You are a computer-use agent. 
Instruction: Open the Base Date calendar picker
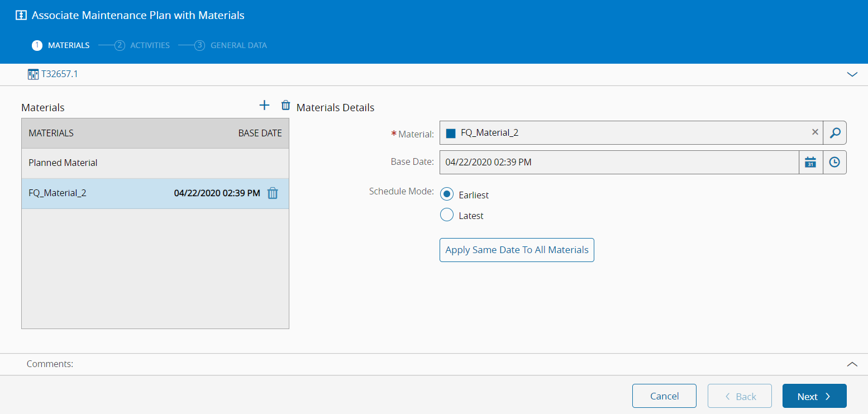click(x=810, y=163)
